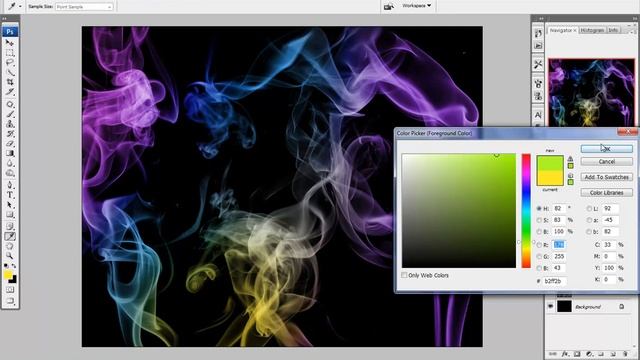Delete layer using the trash icon
Image resolution: width=640 pixels, height=360 pixels.
click(x=625, y=354)
